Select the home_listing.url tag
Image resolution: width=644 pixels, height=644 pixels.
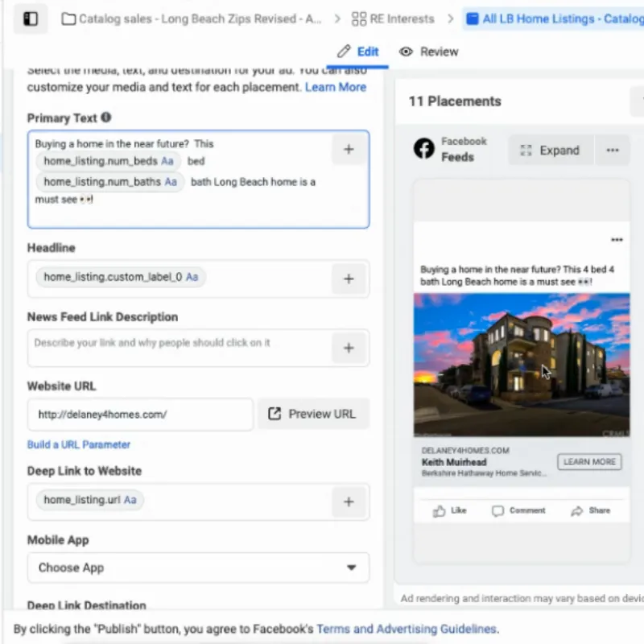coord(90,500)
